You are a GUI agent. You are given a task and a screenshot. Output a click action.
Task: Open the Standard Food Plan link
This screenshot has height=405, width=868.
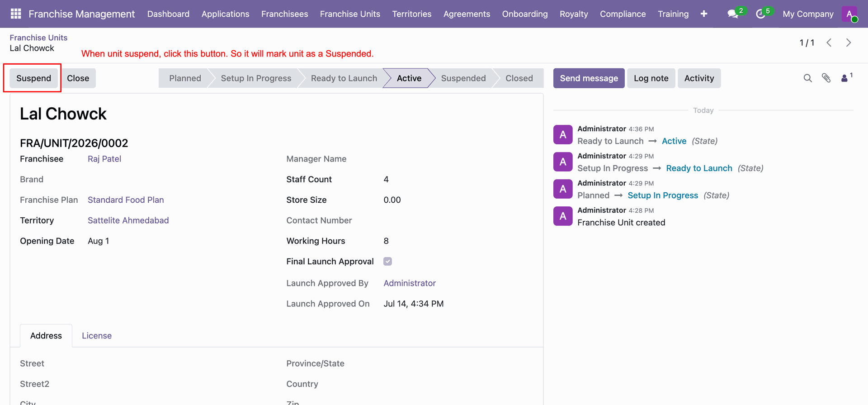point(126,200)
